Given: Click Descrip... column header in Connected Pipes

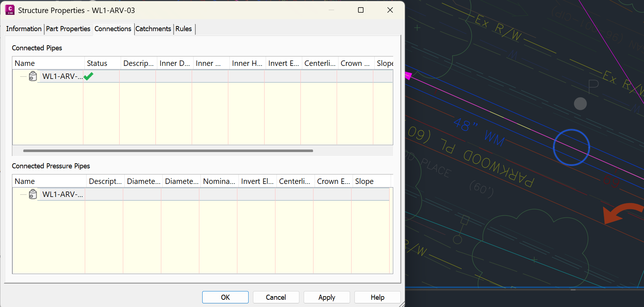Looking at the screenshot, I should (138, 63).
